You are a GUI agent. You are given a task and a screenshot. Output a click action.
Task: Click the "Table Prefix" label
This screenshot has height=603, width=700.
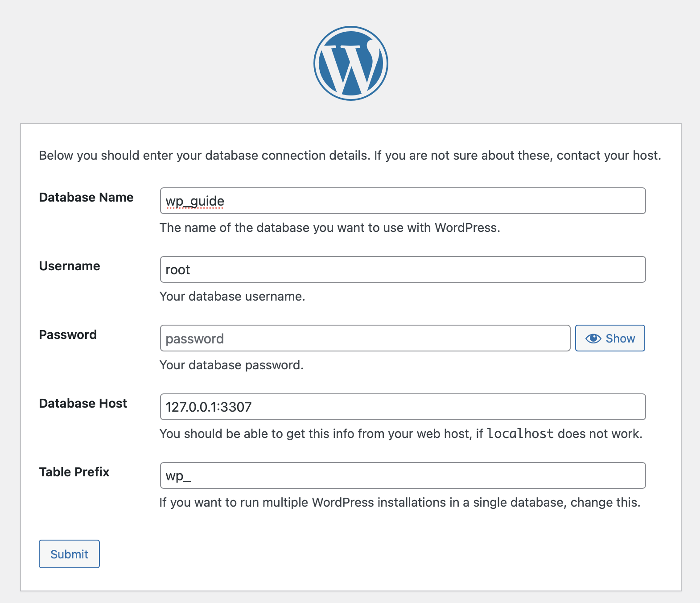(74, 472)
